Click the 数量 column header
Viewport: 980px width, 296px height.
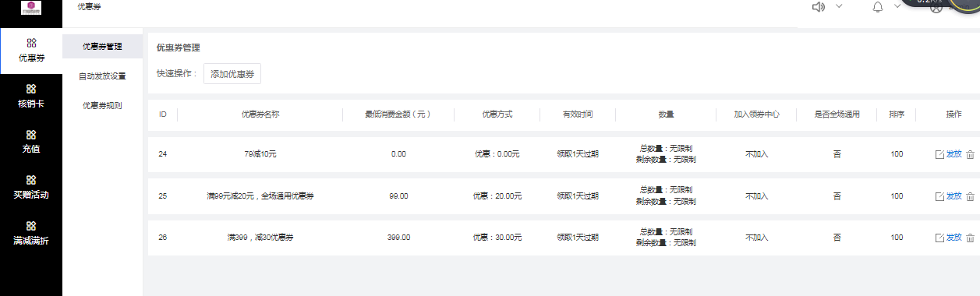pyautogui.click(x=666, y=115)
